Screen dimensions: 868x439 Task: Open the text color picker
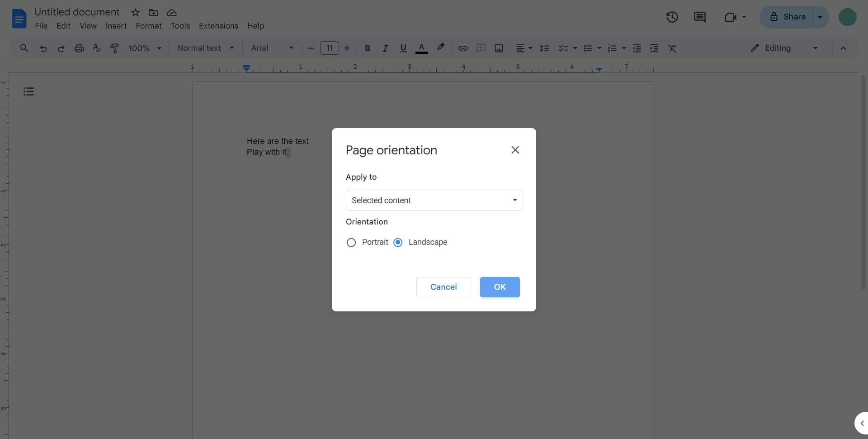tap(421, 48)
